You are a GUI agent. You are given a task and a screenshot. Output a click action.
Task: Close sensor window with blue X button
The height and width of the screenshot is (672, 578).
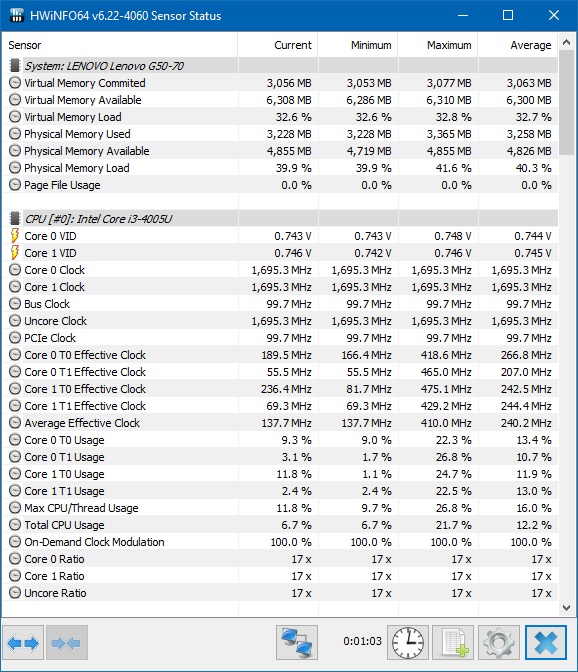pyautogui.click(x=546, y=642)
